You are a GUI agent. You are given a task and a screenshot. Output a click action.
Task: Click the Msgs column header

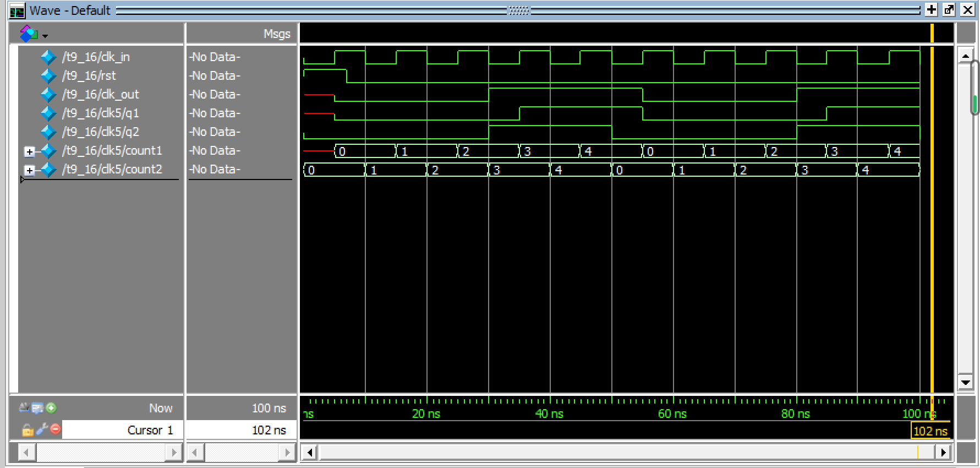(x=277, y=34)
